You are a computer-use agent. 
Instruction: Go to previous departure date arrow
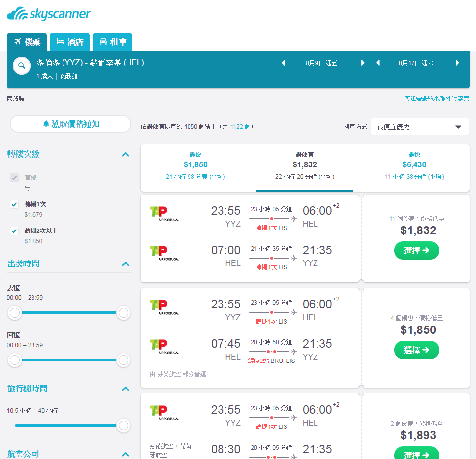(283, 63)
